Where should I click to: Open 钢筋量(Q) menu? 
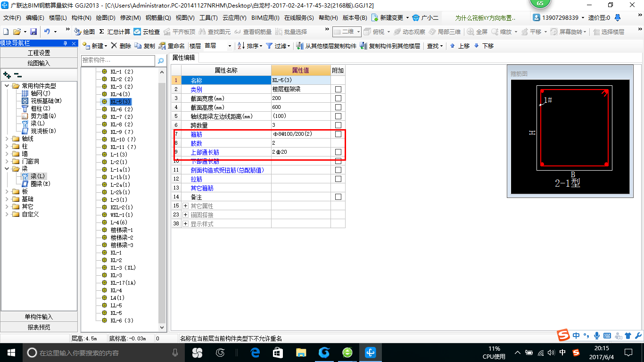158,18
